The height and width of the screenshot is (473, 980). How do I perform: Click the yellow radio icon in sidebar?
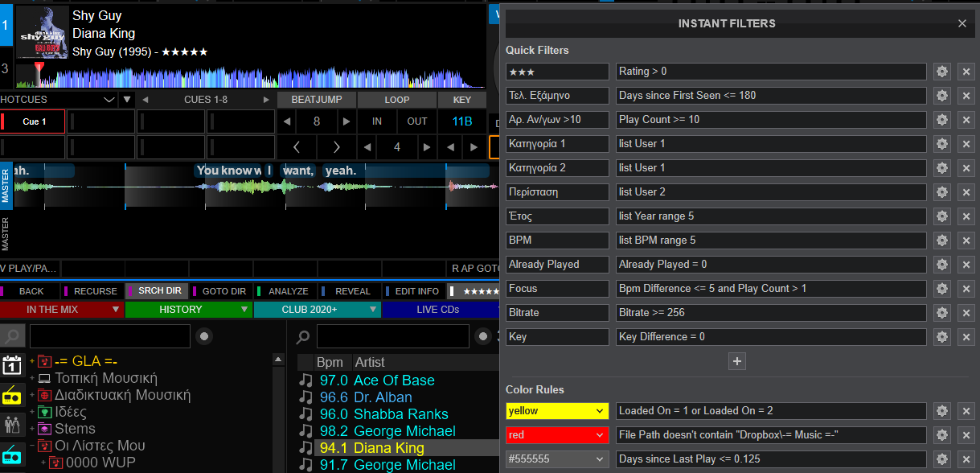pos(12,395)
